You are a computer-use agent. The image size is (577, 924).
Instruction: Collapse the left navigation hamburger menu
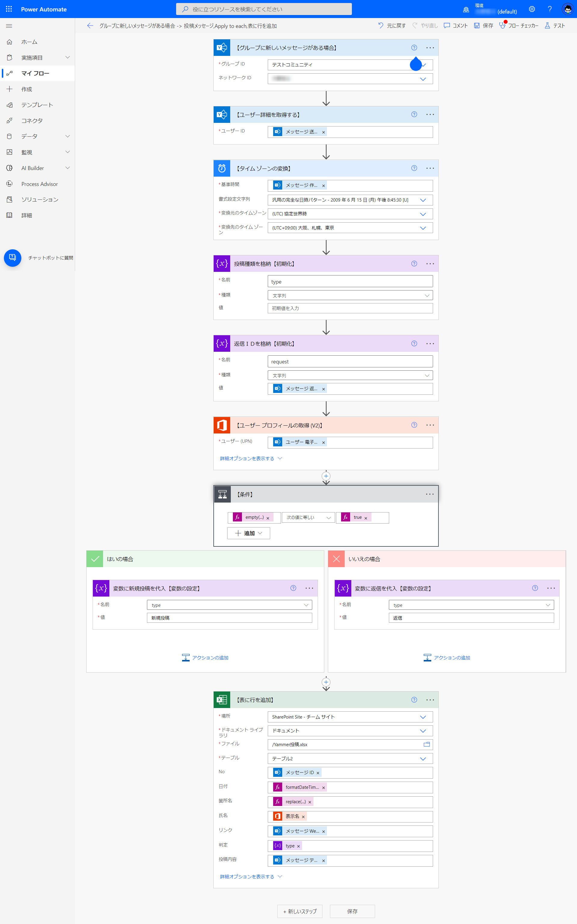coord(9,26)
